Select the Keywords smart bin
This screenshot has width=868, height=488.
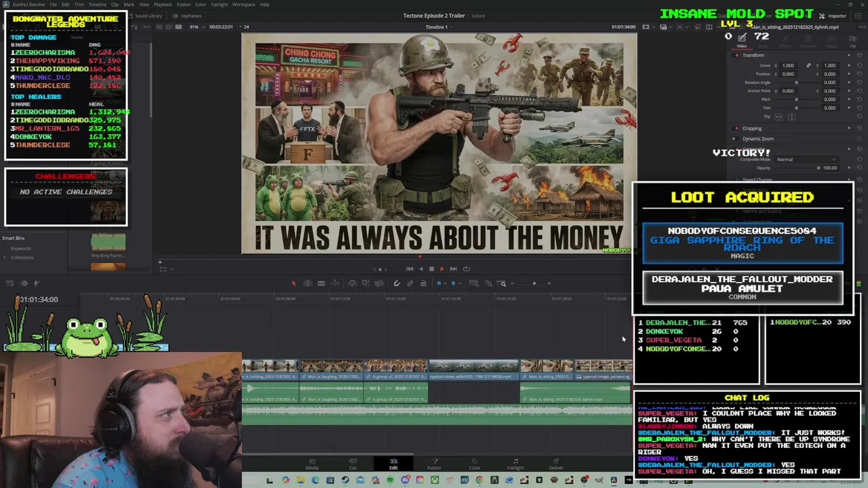pos(20,249)
